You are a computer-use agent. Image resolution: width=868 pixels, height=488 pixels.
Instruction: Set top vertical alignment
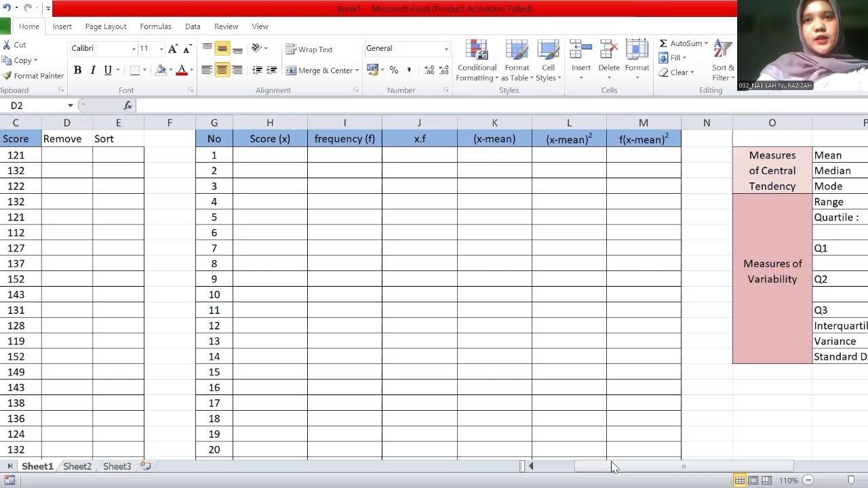(x=208, y=49)
